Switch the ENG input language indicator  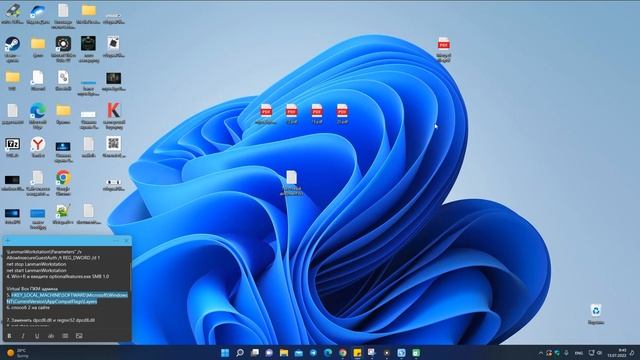pos(579,353)
